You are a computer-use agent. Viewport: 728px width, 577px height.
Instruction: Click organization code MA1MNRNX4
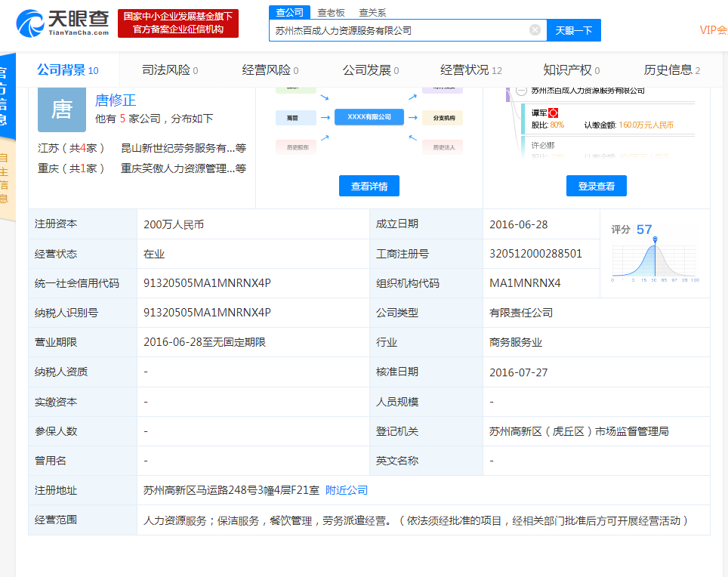pyautogui.click(x=525, y=283)
